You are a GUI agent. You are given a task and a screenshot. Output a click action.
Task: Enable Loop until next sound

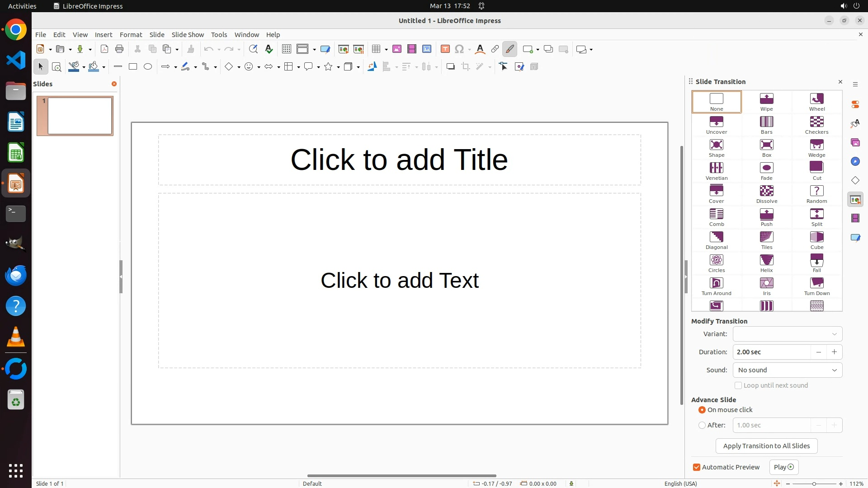738,385
